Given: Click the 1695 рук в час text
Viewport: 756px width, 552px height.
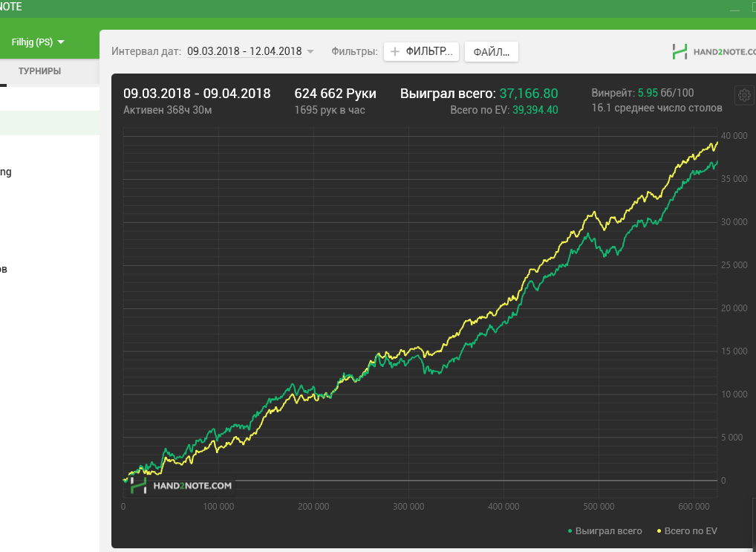Looking at the screenshot, I should tap(330, 110).
